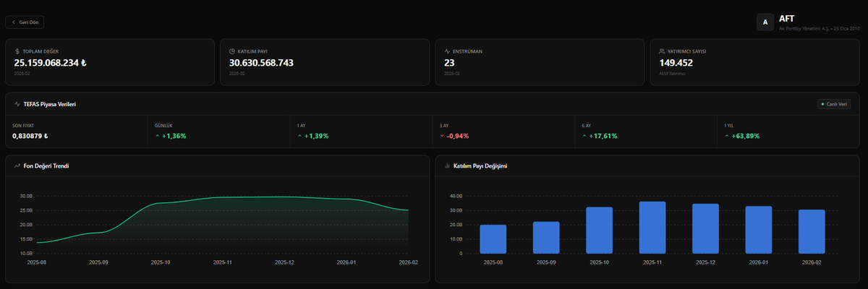Click the SON FİYAT label

pyautogui.click(x=23, y=125)
